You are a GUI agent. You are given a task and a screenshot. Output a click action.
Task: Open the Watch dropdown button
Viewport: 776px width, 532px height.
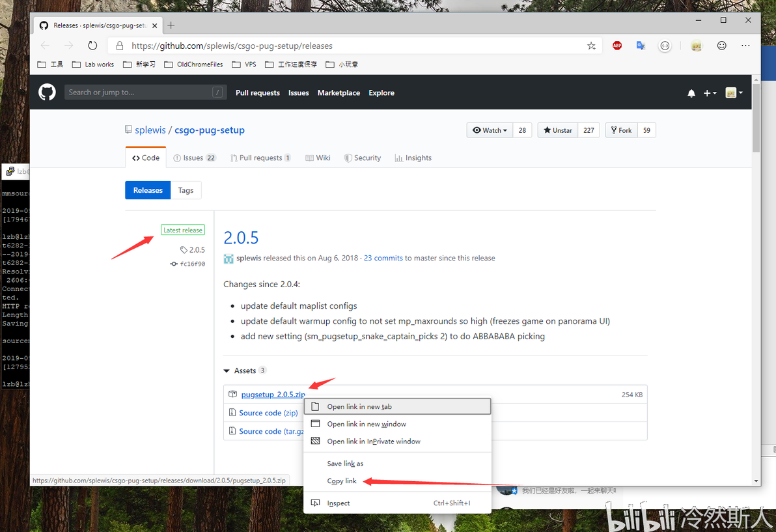490,130
